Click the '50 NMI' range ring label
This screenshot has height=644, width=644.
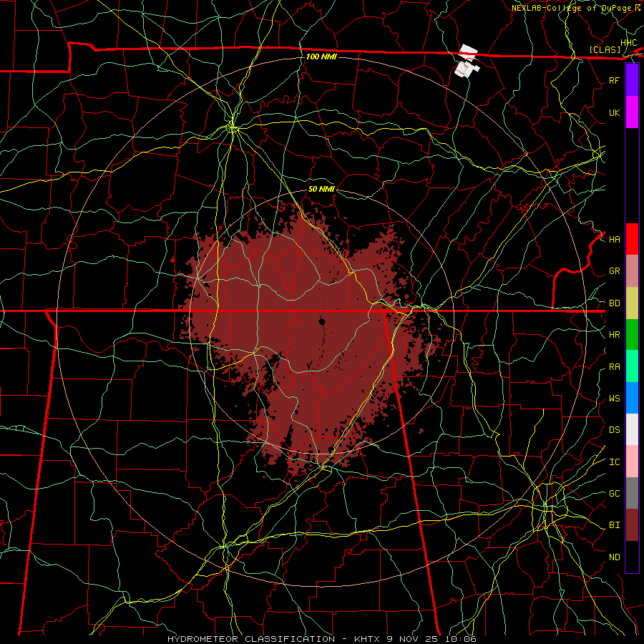pyautogui.click(x=321, y=189)
